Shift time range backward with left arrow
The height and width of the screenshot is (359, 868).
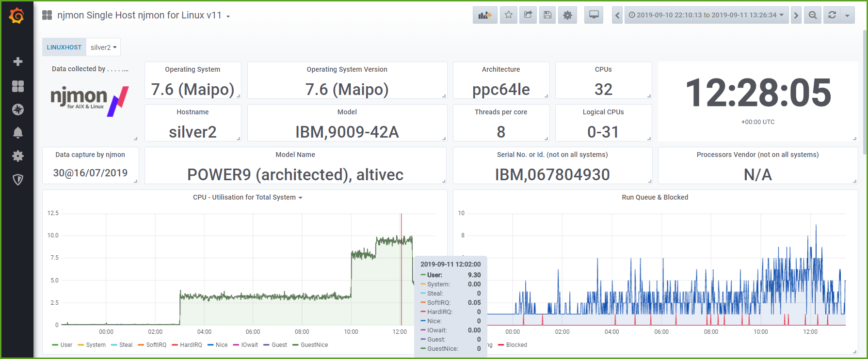[617, 15]
